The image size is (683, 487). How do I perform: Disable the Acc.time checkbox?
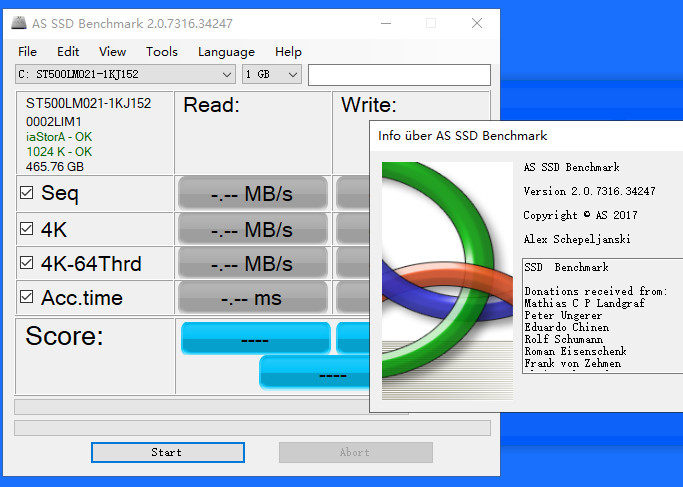27,297
